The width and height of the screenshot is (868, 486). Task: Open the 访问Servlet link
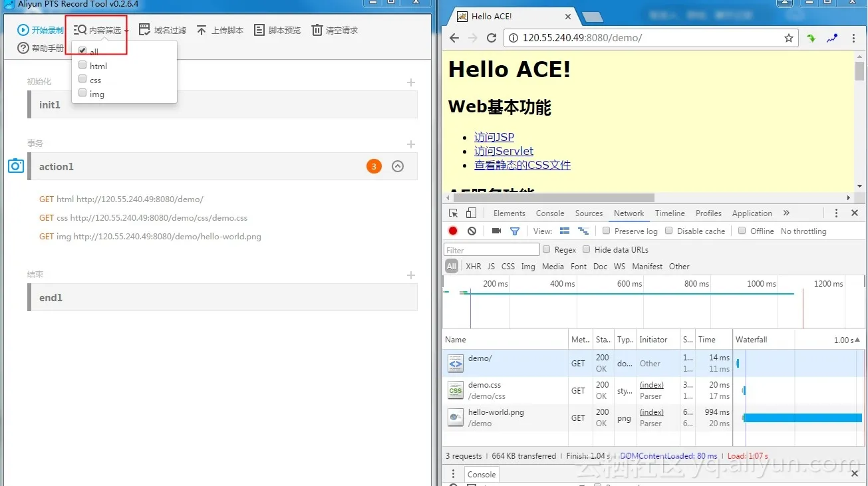504,151
